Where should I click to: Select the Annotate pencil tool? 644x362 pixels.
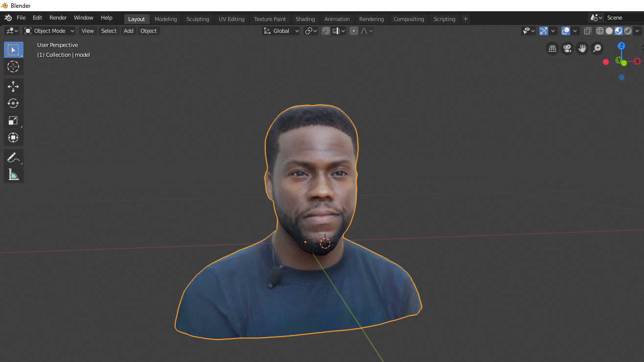point(13,158)
